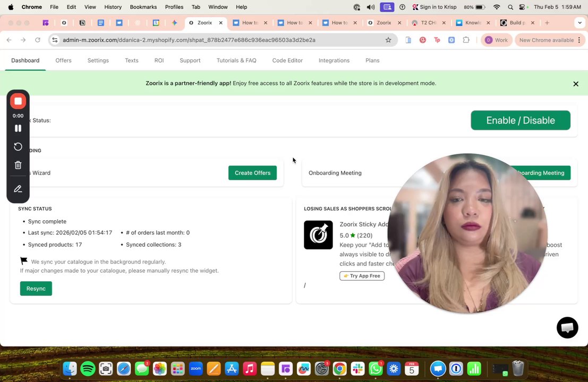Select the Dashboard tab
Viewport: 588px width, 382px height.
[x=25, y=60]
